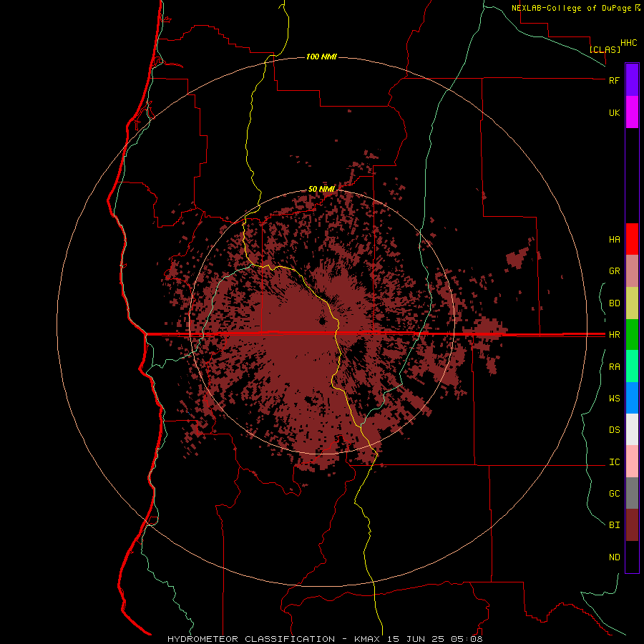Click the GR pink legend swatch

(x=632, y=271)
